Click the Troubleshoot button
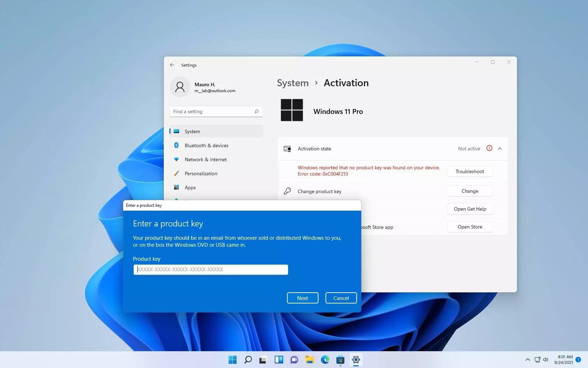 point(470,171)
